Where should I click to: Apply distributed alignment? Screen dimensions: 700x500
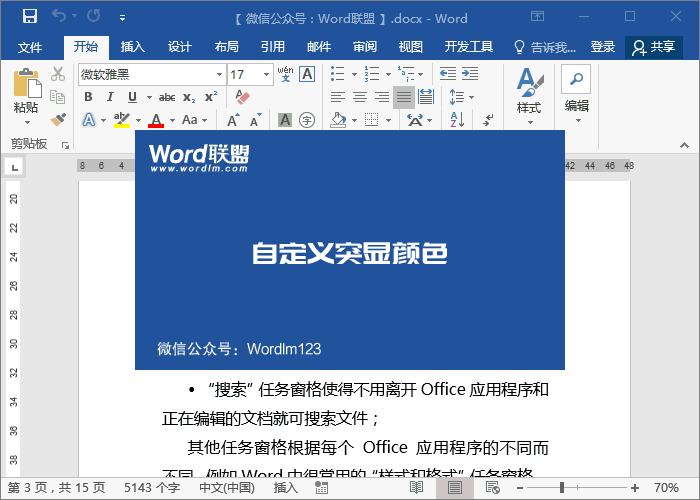tap(426, 97)
